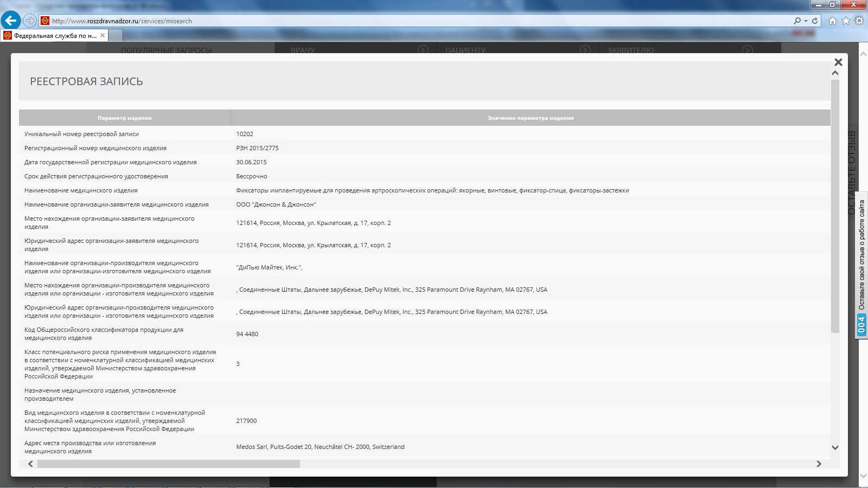This screenshot has width=868, height=488.
Task: Open Favorites with the star icon
Action: [846, 21]
